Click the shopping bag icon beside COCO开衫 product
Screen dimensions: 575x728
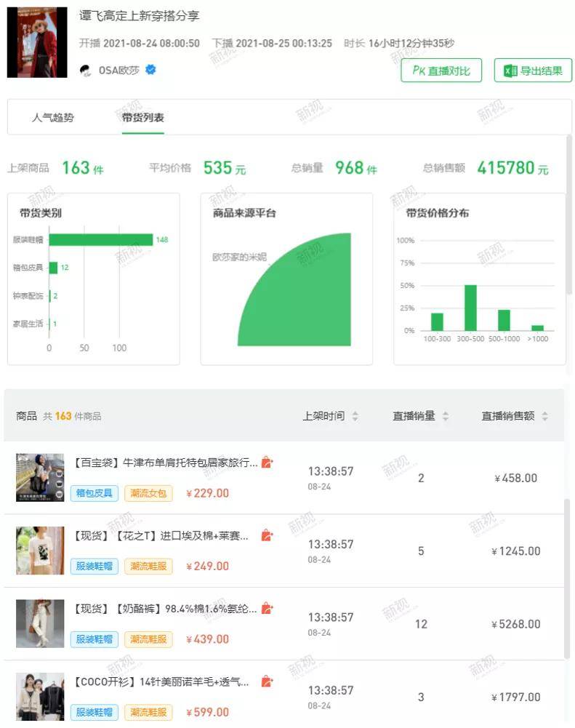pyautogui.click(x=267, y=681)
